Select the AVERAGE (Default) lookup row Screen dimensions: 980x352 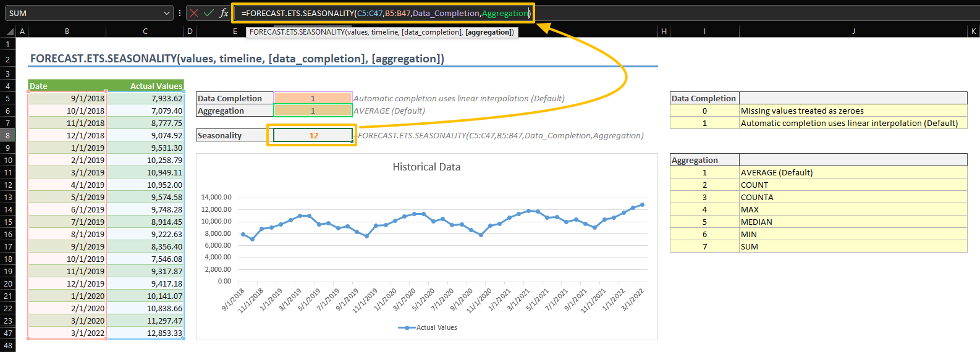pyautogui.click(x=853, y=172)
